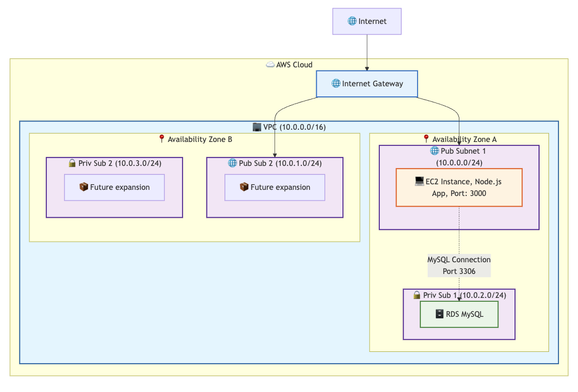Image resolution: width=578 pixels, height=392 pixels.
Task: Select the RDS MySQL node
Action: [x=459, y=314]
